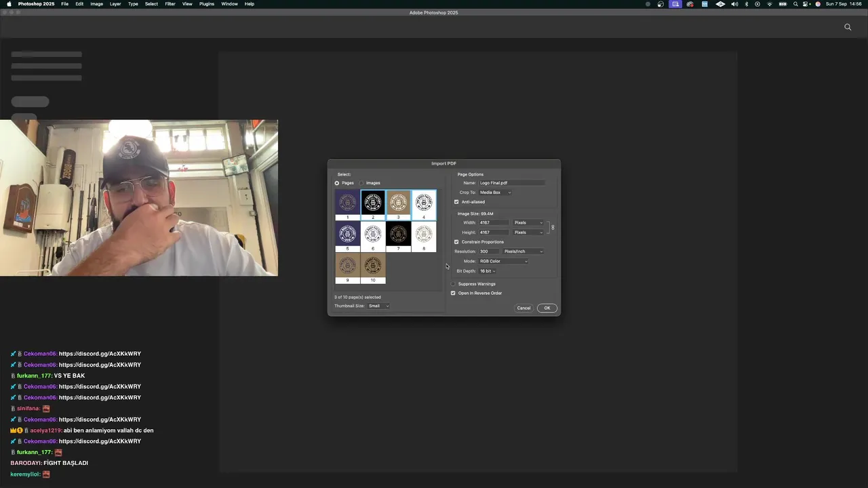868x488 pixels.
Task: Uncheck Open in Reverse Order
Action: 453,293
